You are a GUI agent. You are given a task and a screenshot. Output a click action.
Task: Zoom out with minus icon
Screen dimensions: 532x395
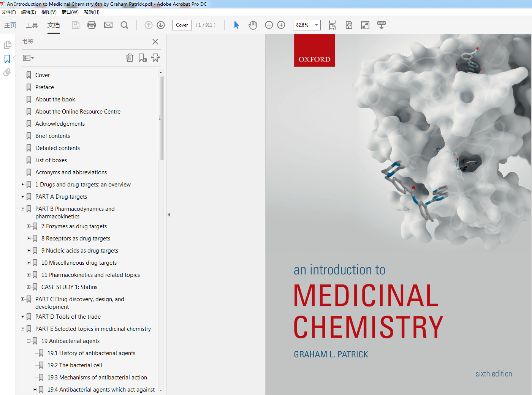[269, 25]
